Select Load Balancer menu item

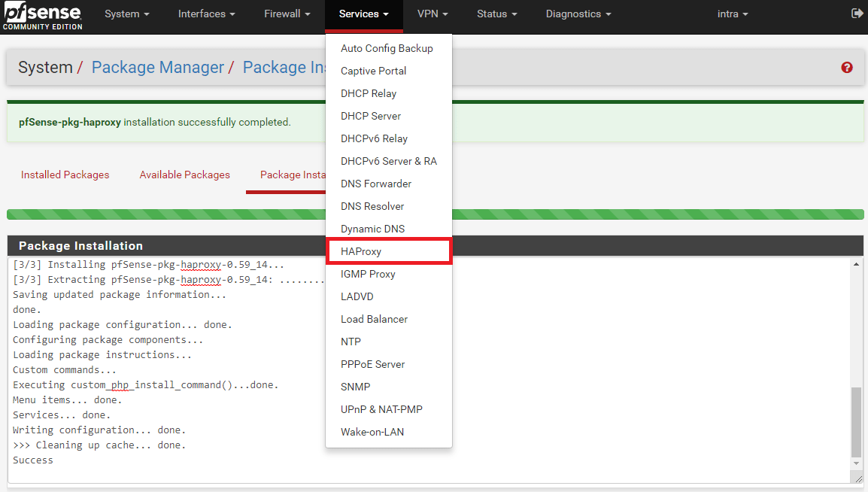point(374,319)
